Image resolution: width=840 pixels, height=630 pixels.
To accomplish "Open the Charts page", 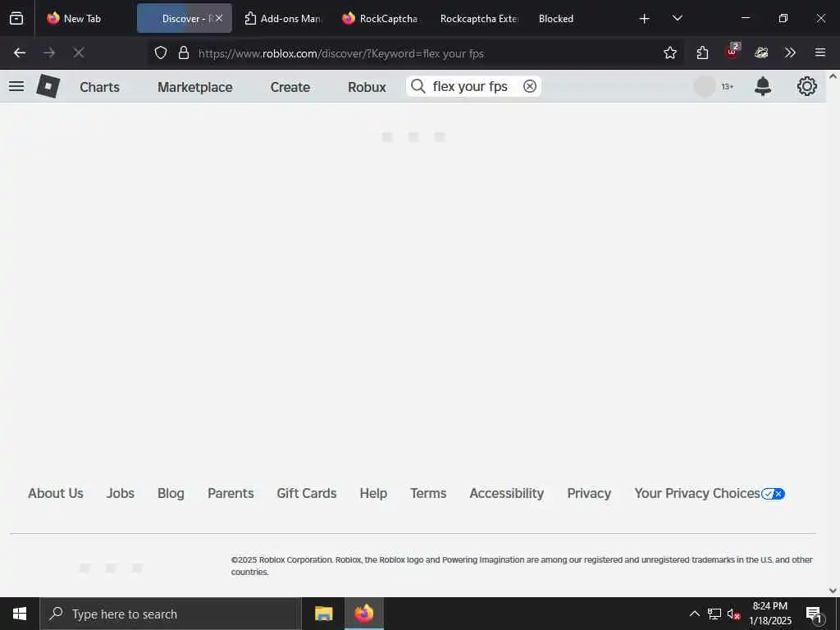I will 99,87.
